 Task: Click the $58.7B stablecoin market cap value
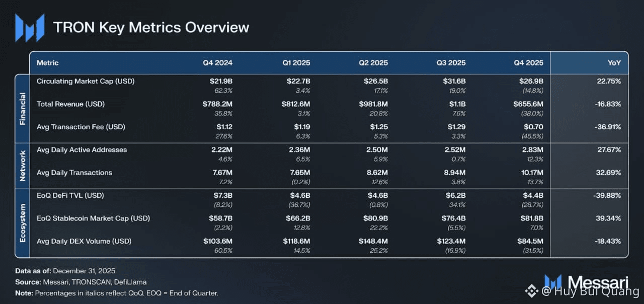(221, 218)
